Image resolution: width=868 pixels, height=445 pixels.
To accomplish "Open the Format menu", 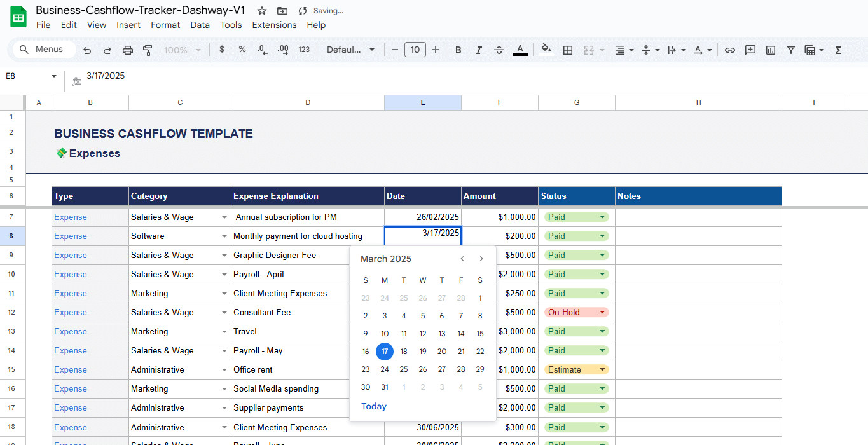I will (x=165, y=25).
